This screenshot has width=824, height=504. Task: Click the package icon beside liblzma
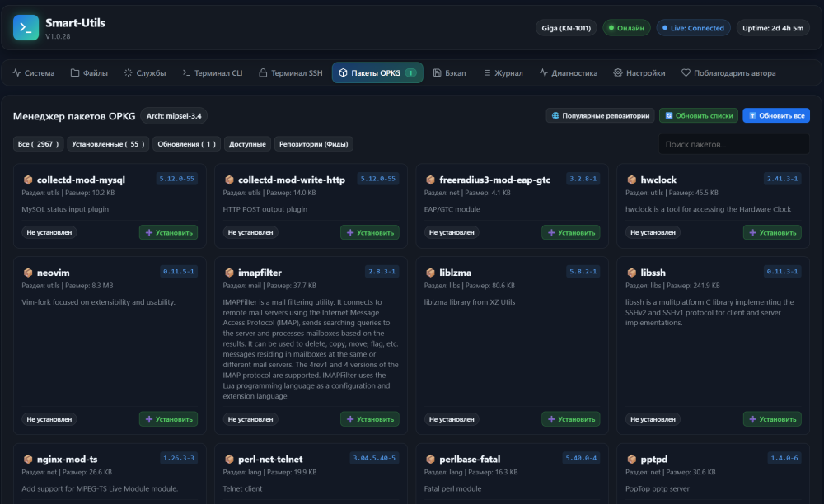click(x=430, y=273)
